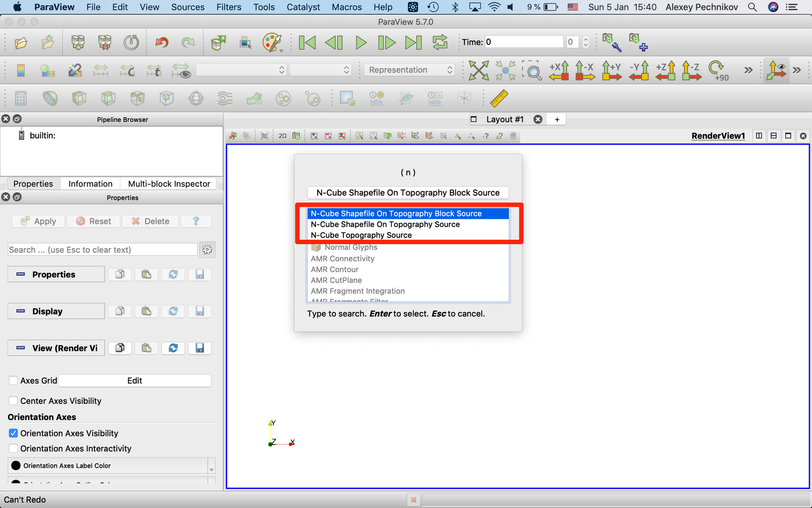Jump to last frame
Viewport: 812px width, 508px height.
413,42
